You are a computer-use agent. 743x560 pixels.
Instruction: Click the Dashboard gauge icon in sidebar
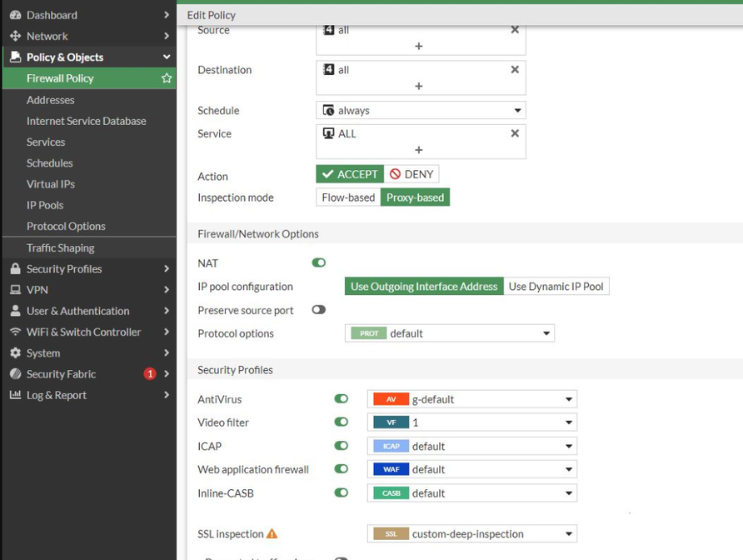coord(15,15)
